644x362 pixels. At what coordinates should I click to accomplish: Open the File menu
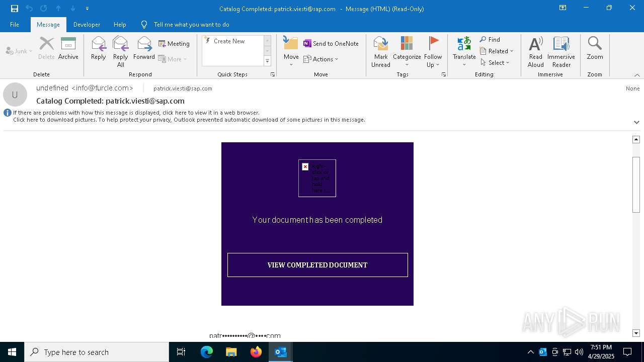point(15,25)
